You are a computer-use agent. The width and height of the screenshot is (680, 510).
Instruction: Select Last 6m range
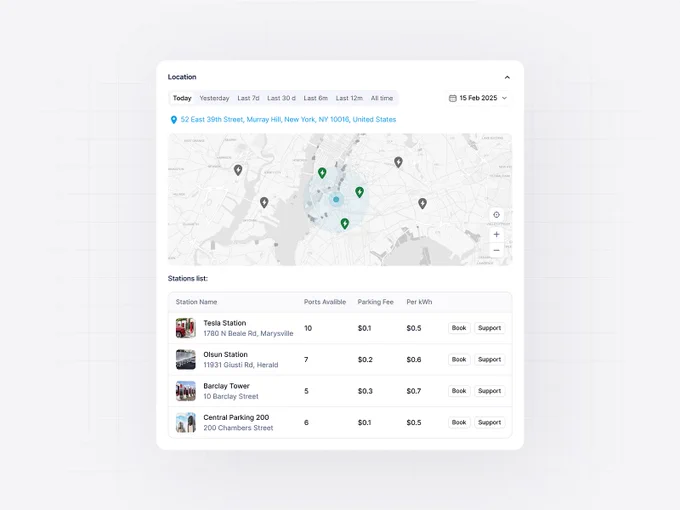pyautogui.click(x=315, y=98)
